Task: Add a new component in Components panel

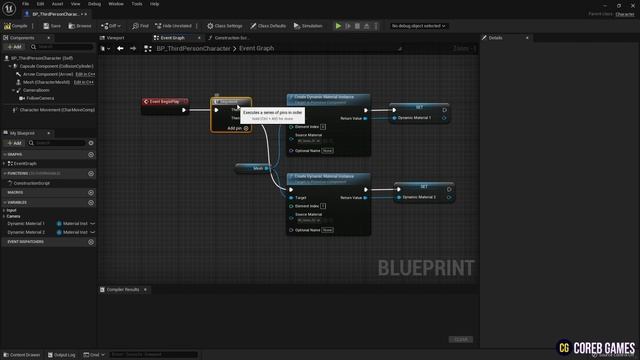Action: 14,47
